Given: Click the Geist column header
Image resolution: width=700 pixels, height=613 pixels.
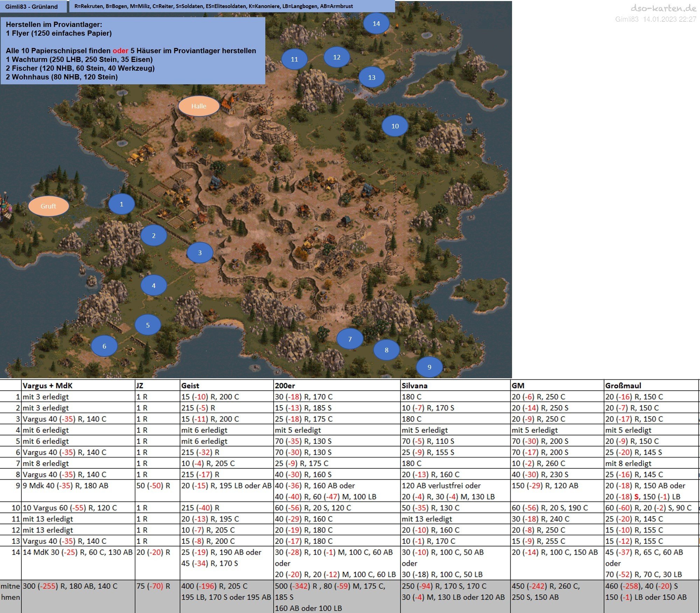Looking at the screenshot, I should pos(190,386).
